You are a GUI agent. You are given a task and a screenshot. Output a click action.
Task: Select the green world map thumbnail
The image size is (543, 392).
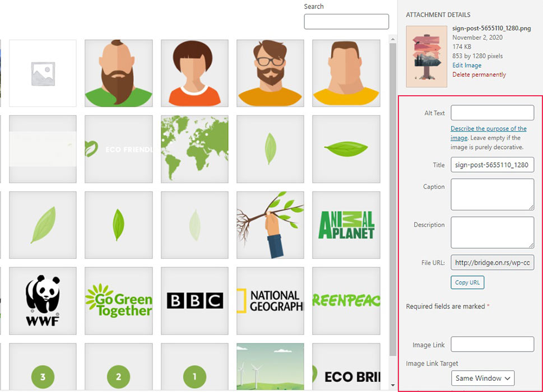click(194, 149)
